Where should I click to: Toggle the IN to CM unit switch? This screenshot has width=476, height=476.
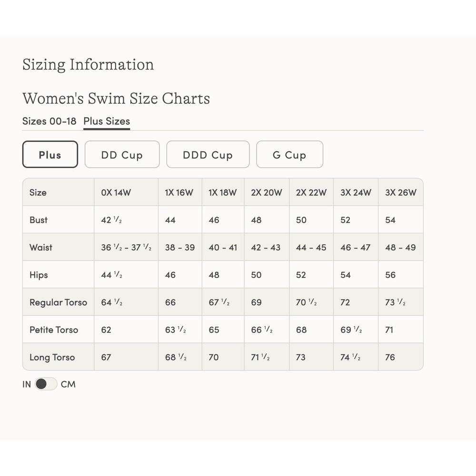(46, 384)
